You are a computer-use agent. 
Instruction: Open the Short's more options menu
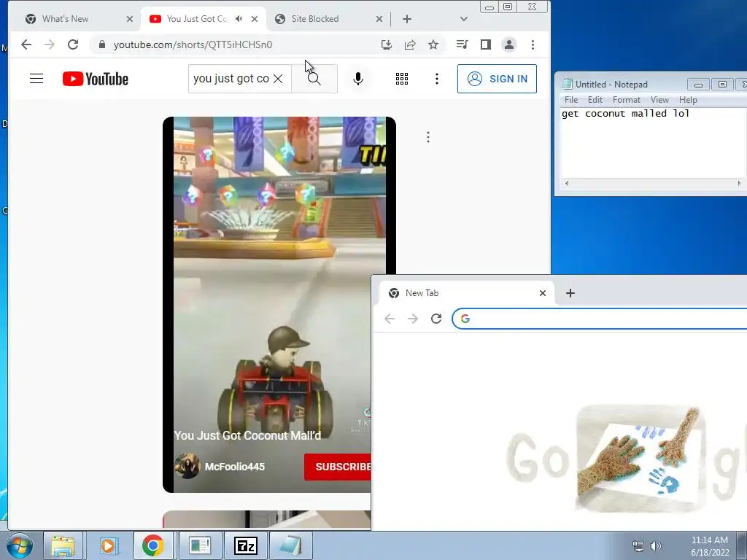point(427,137)
